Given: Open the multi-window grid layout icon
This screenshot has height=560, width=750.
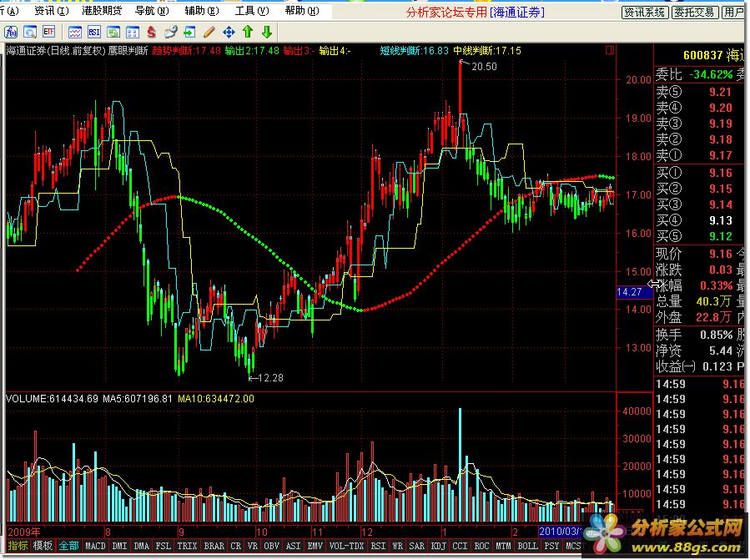Looking at the screenshot, I should tap(133, 32).
